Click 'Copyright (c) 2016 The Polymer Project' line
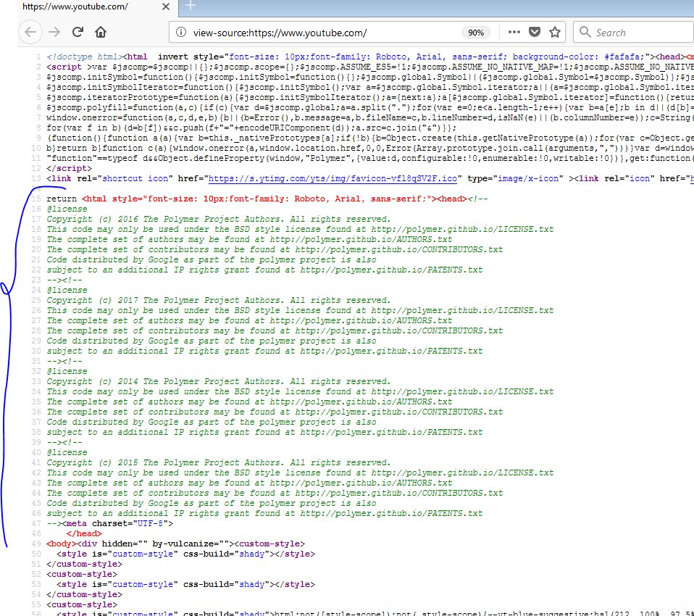Viewport: 694px width, 616px height. (219, 219)
